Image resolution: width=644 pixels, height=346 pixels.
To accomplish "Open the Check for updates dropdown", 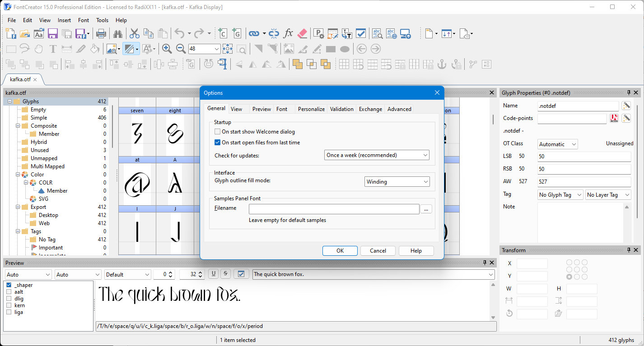I will 377,155.
